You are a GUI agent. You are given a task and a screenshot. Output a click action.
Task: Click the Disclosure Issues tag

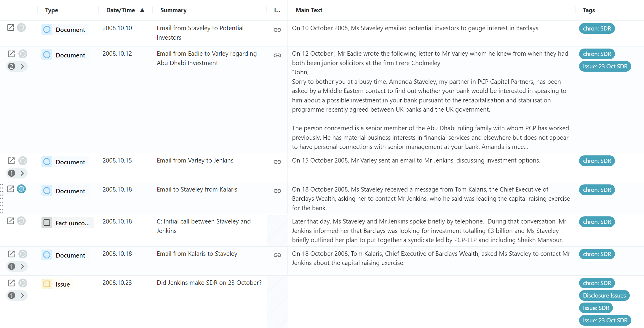point(604,295)
